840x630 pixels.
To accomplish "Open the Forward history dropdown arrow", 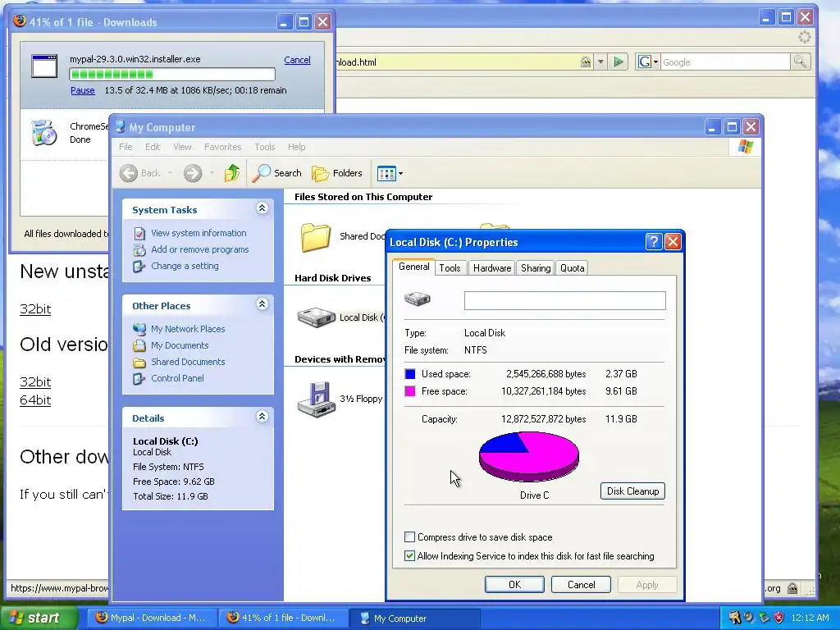I will point(212,173).
